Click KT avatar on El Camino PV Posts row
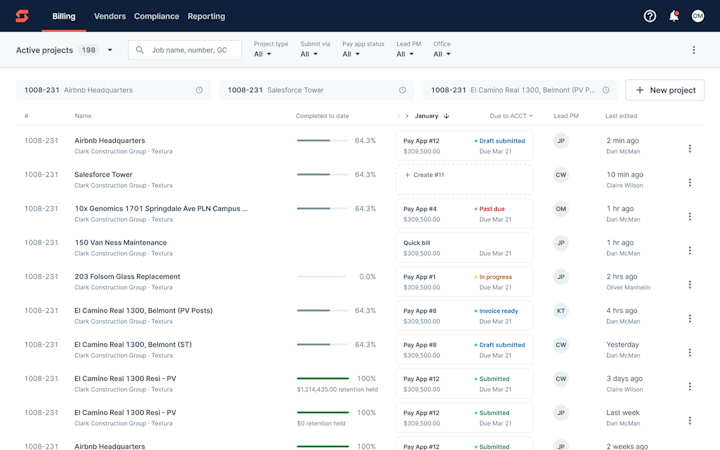This screenshot has height=450, width=720. pos(561,311)
